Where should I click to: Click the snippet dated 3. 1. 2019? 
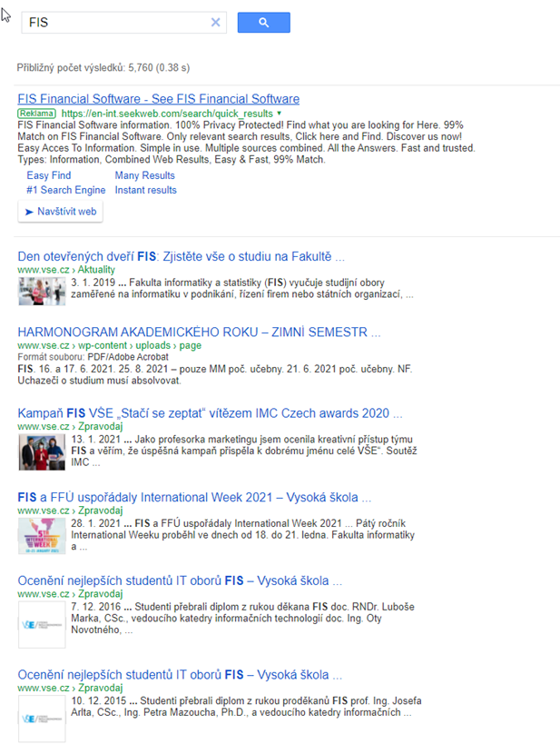pyautogui.click(x=241, y=289)
